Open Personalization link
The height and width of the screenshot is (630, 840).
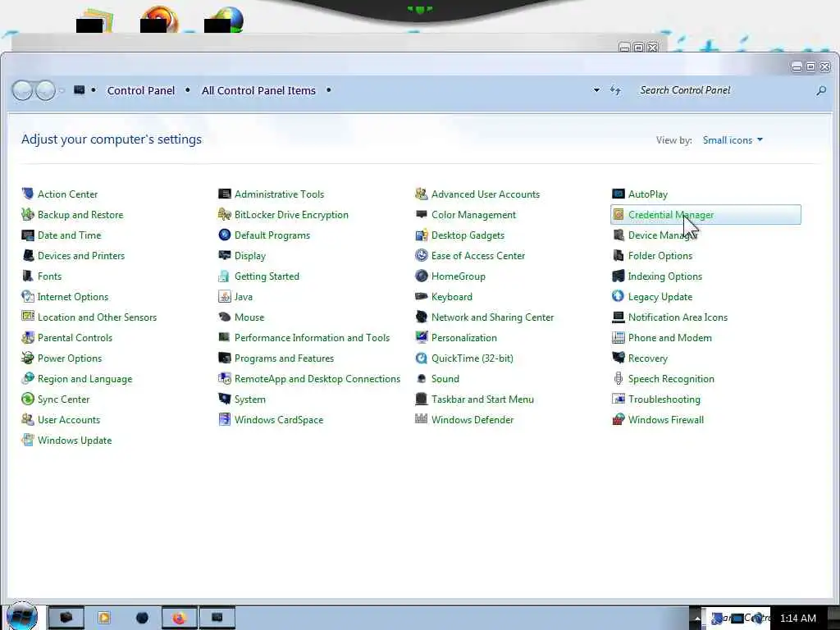(x=464, y=337)
